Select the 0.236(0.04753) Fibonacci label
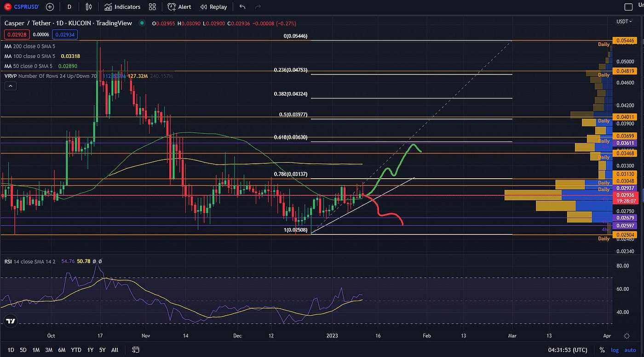This screenshot has height=357, width=644. click(290, 70)
